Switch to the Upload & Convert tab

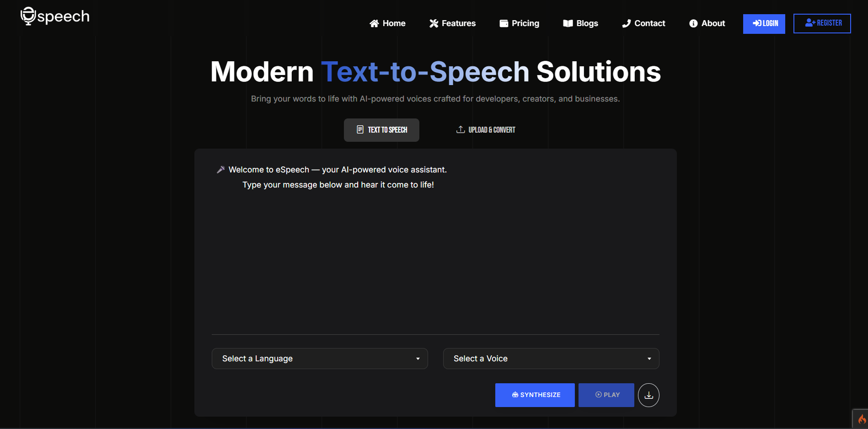coord(486,130)
